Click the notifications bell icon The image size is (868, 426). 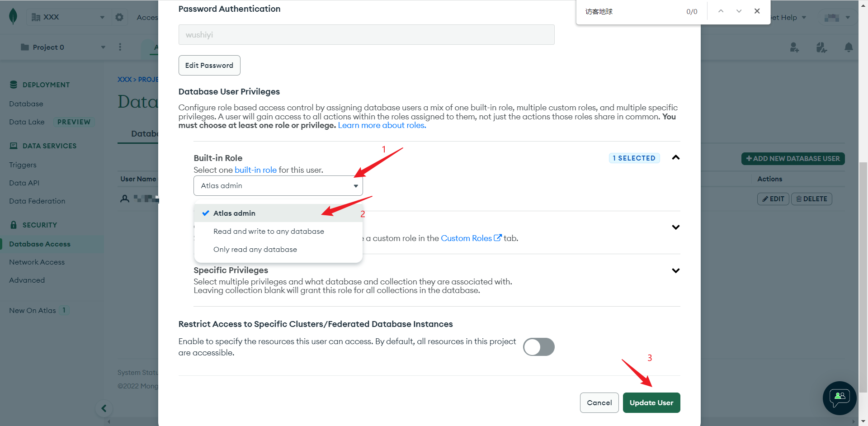(x=849, y=47)
